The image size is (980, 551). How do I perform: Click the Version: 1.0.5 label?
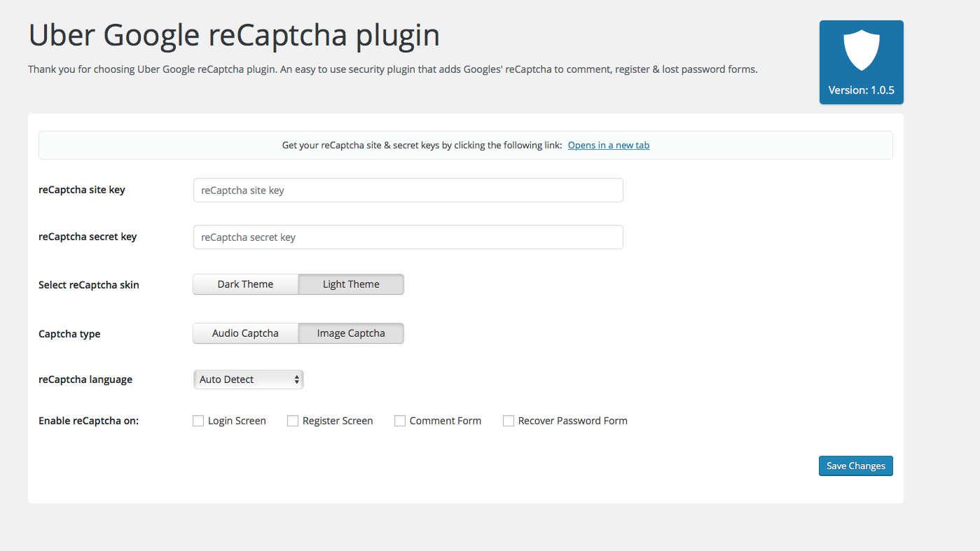[x=861, y=90]
